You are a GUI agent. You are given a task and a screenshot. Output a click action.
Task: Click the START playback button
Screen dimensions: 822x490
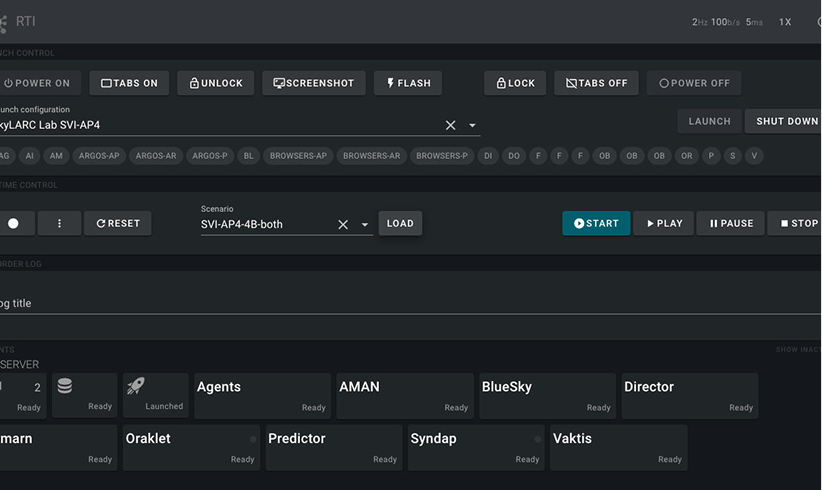coord(596,223)
